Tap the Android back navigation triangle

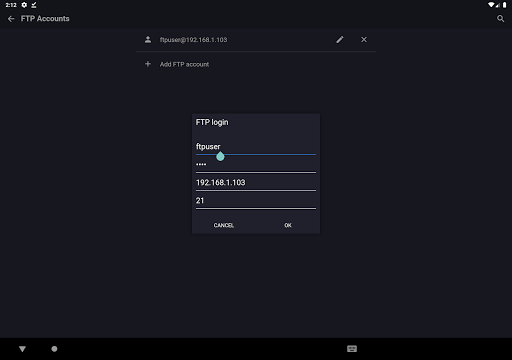[22, 349]
